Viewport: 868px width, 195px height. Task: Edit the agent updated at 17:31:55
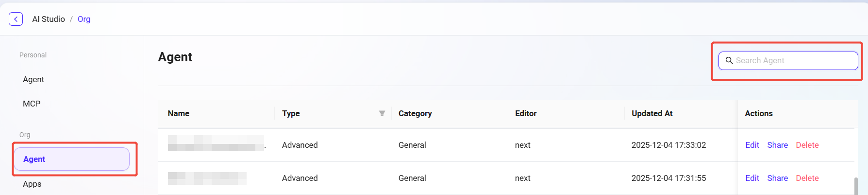tap(752, 178)
